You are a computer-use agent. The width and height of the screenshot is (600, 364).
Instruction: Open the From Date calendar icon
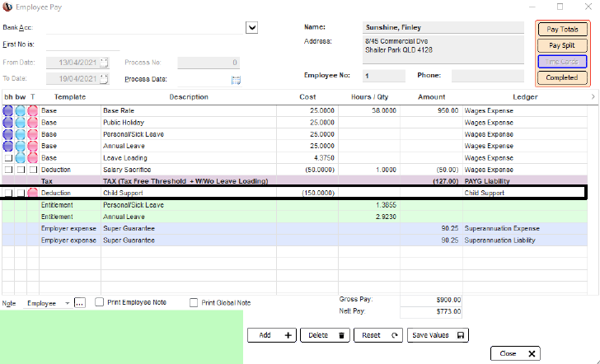104,63
